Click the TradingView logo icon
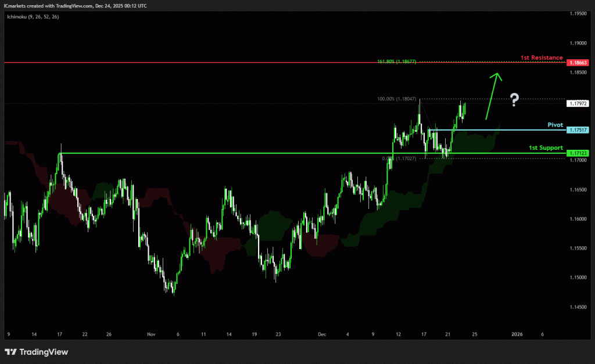The height and width of the screenshot is (364, 595). 10,352
